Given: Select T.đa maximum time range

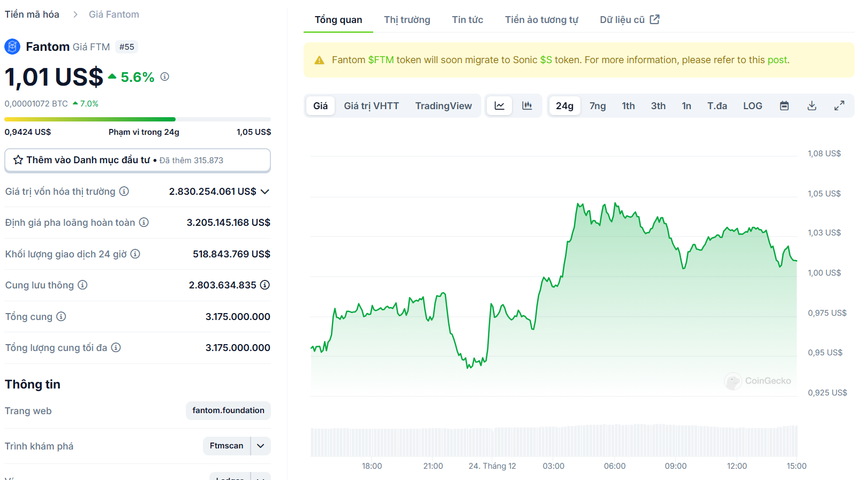Looking at the screenshot, I should coord(717,105).
